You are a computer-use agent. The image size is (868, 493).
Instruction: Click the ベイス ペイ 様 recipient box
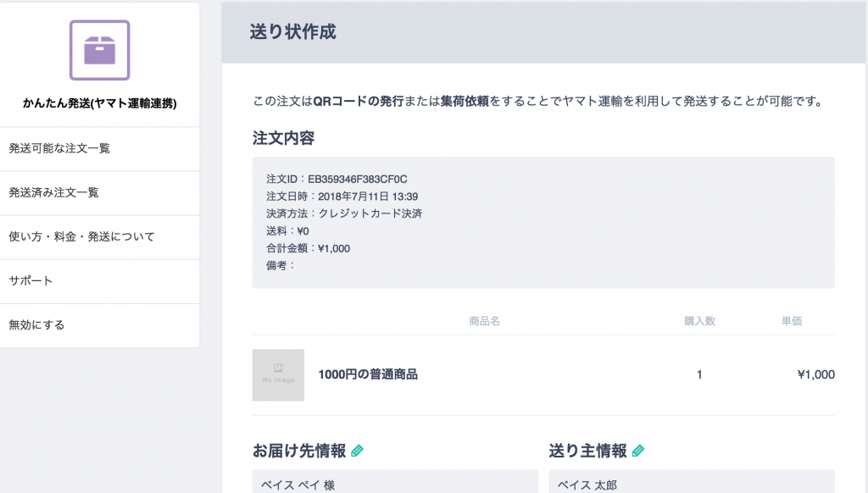tap(395, 482)
